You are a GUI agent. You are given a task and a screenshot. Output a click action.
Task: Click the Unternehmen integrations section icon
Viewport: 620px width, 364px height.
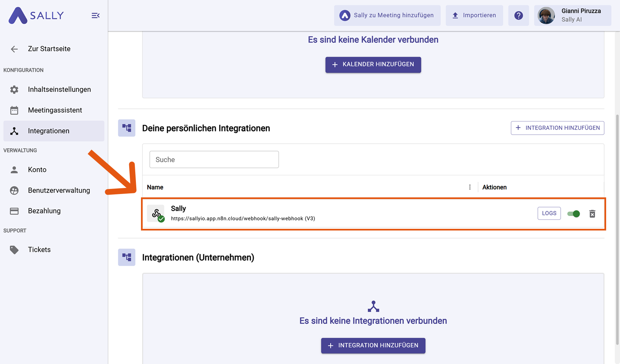pos(127,257)
